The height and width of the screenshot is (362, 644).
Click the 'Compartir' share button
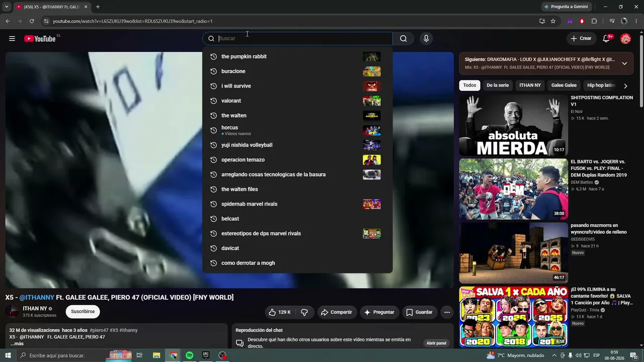pos(337,312)
